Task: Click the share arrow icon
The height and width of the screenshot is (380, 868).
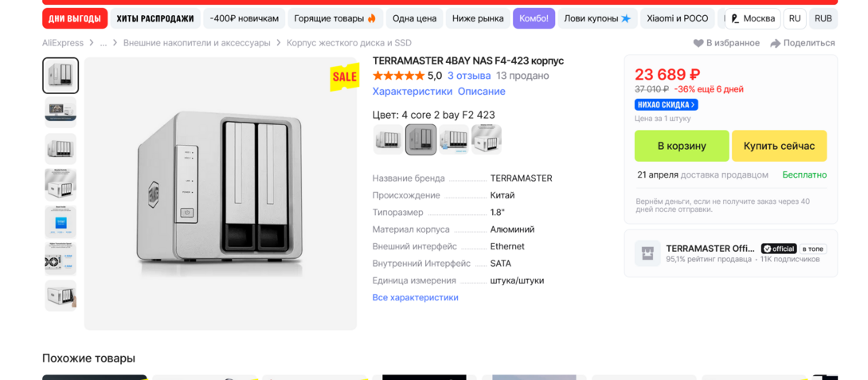Action: [775, 43]
